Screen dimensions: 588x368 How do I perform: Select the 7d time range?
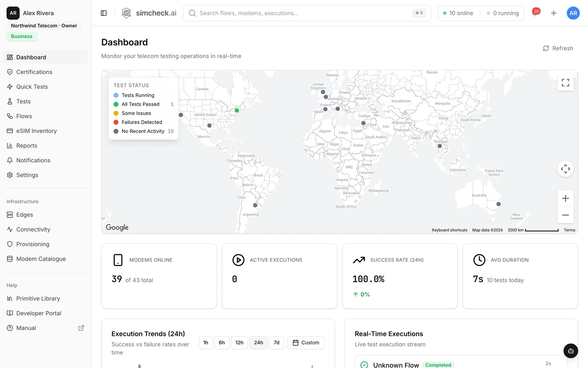coord(277,343)
